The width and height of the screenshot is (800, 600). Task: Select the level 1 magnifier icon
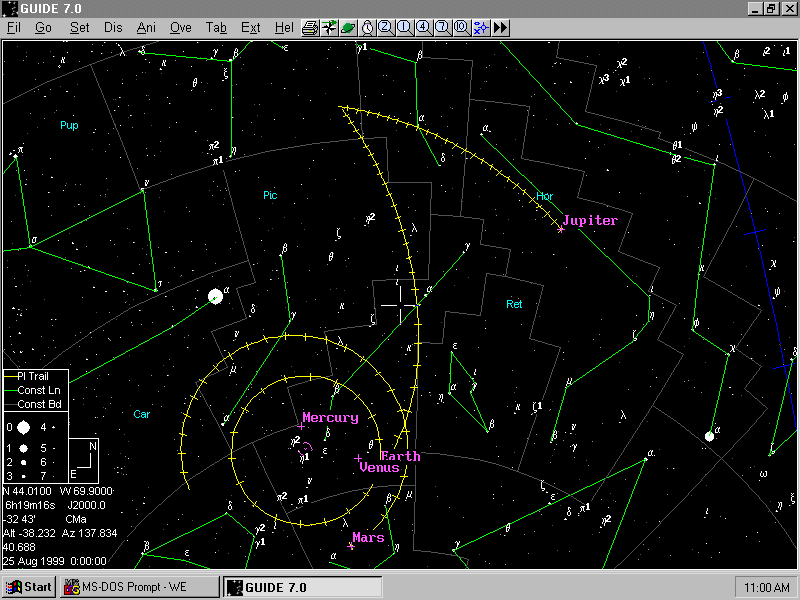[x=405, y=27]
